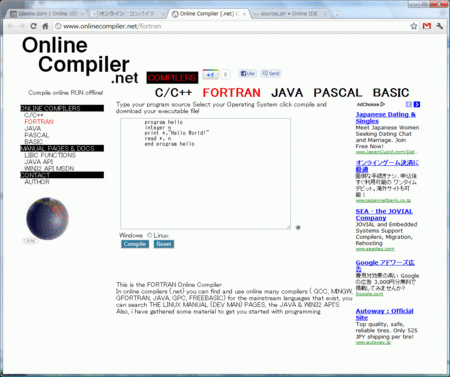Open the Google アドワーズ広告 ad link
The width and height of the screenshot is (450, 377).
(x=385, y=266)
